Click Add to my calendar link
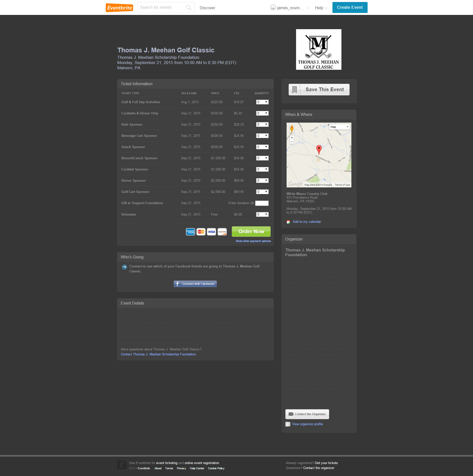The image size is (473, 476). [x=307, y=222]
